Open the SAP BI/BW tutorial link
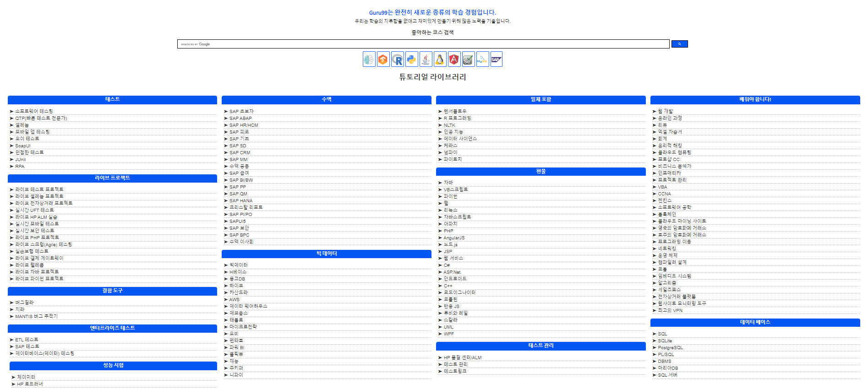Viewport: 868px width, 389px height. [241, 180]
